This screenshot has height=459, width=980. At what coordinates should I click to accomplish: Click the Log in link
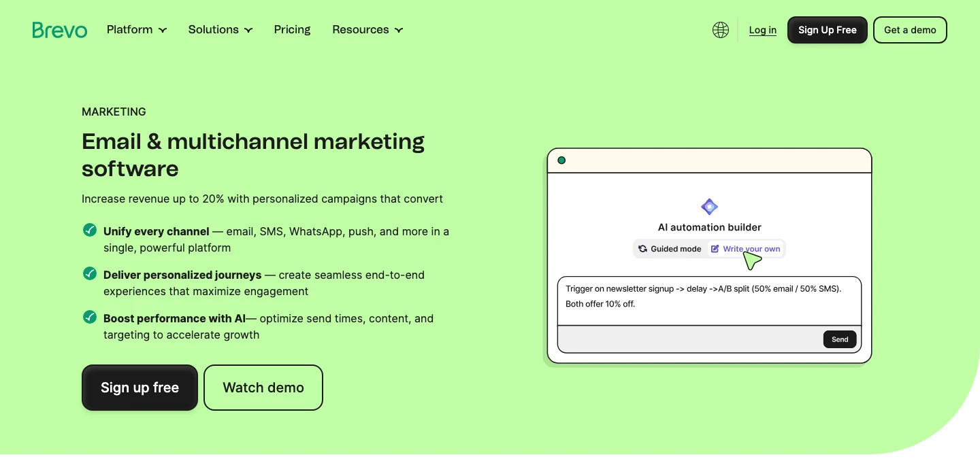point(763,30)
